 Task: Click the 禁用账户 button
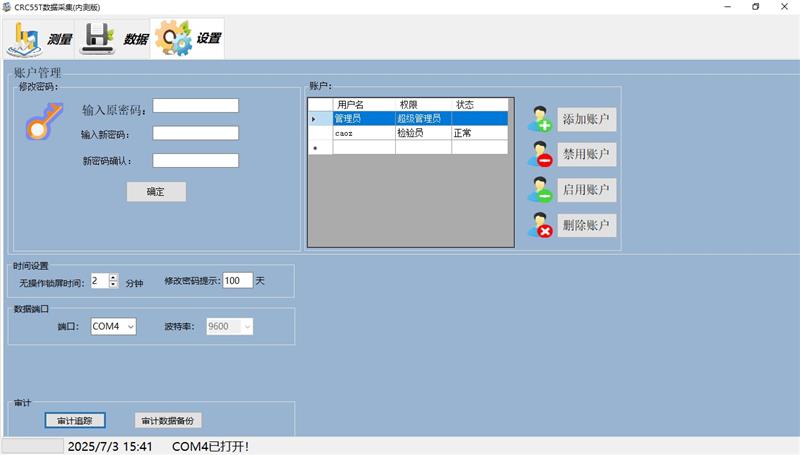tap(586, 155)
